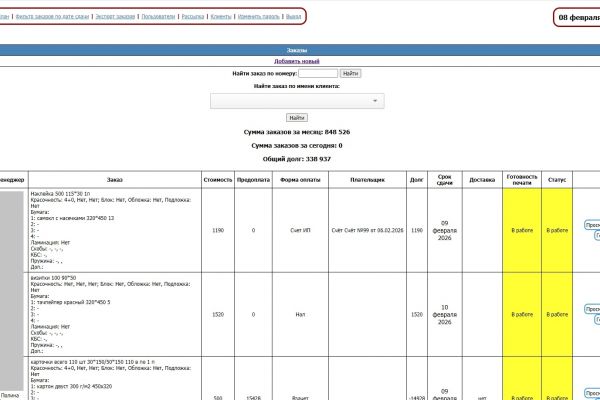
Task: Click the 'Заказ' column header
Action: tap(115, 180)
